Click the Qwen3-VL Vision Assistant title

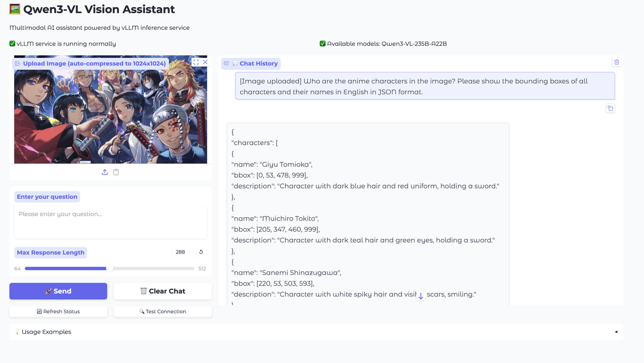[x=92, y=9]
